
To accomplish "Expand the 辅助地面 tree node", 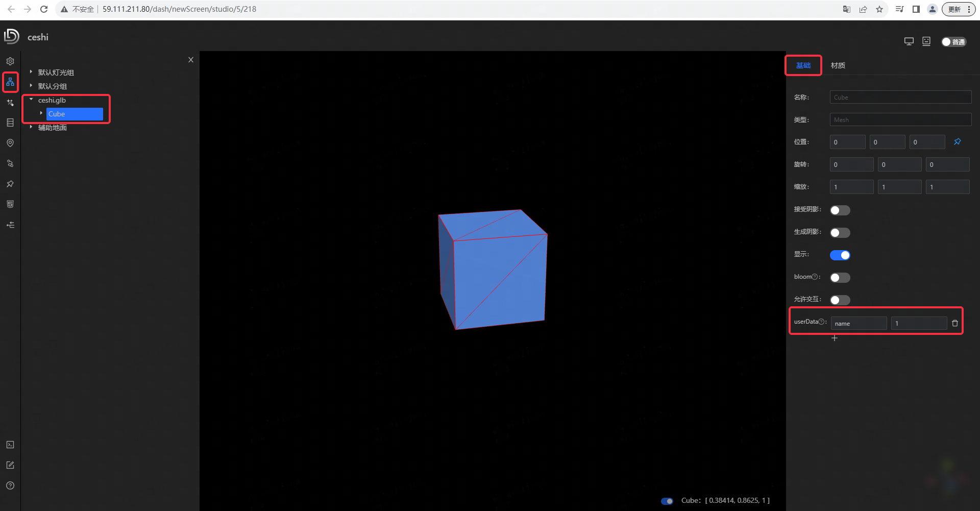I will tap(31, 127).
